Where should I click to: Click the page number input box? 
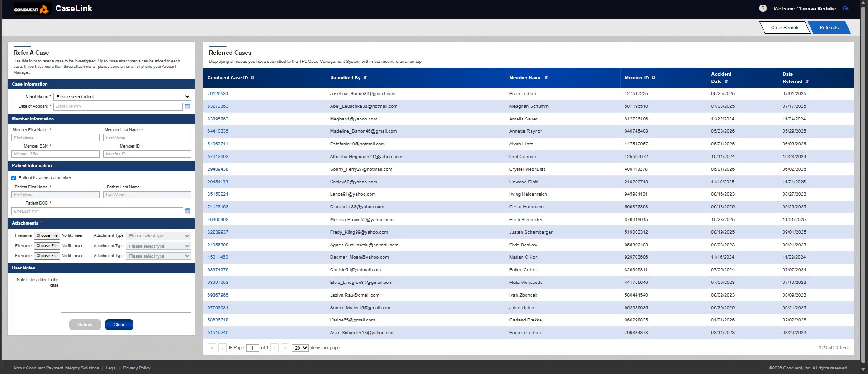click(x=252, y=348)
